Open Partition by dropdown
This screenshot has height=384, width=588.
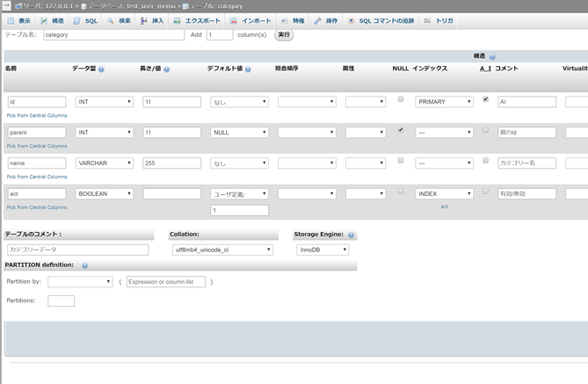click(80, 281)
